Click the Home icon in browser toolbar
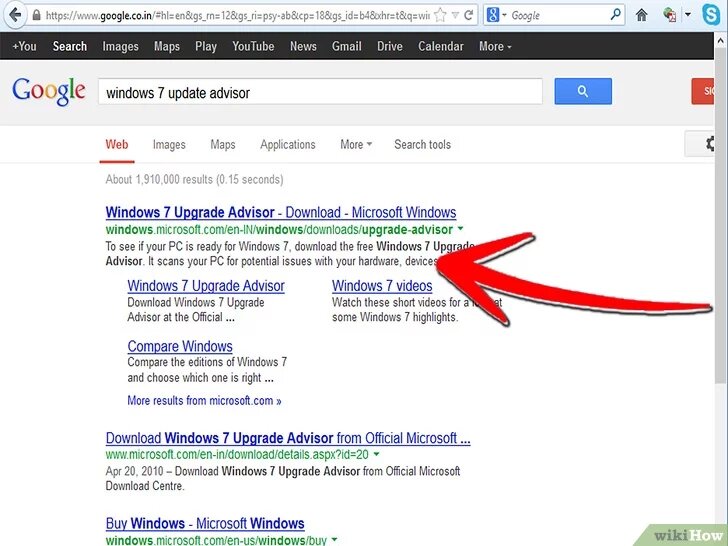This screenshot has height=546, width=728. (642, 15)
